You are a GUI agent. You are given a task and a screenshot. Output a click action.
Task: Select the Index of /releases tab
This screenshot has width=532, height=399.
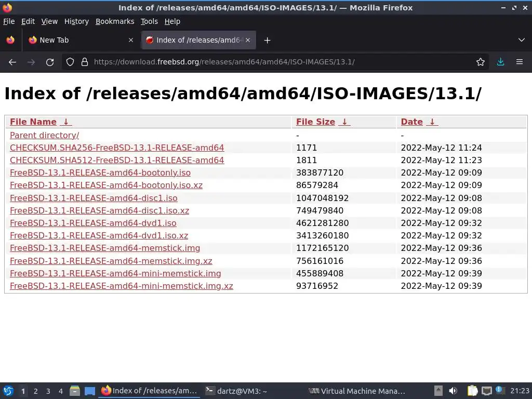[199, 40]
